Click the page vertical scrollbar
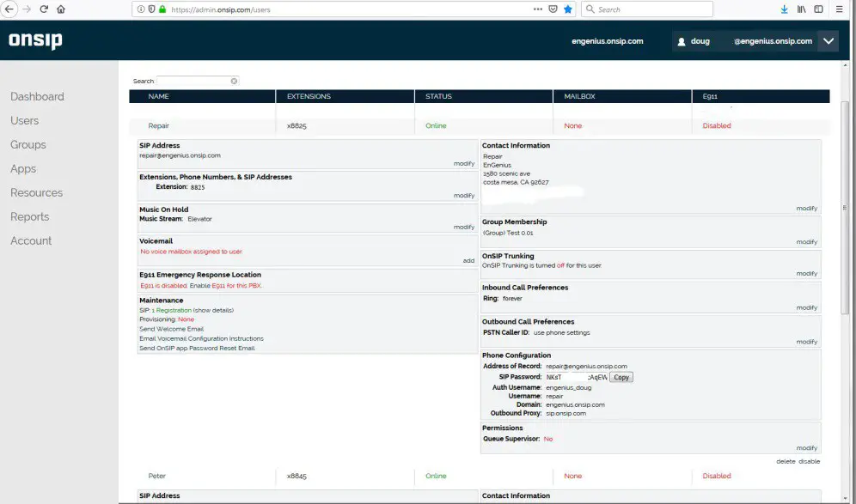This screenshot has height=504, width=856. click(x=845, y=207)
